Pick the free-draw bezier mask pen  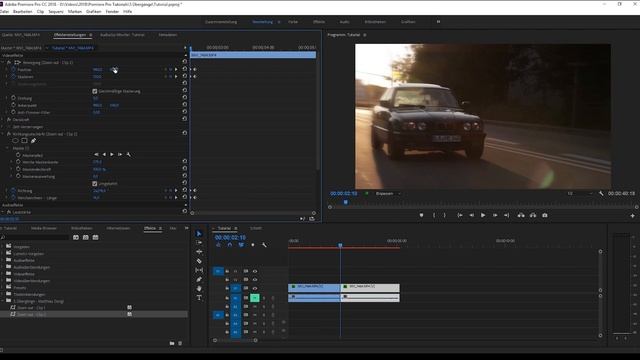[33, 141]
